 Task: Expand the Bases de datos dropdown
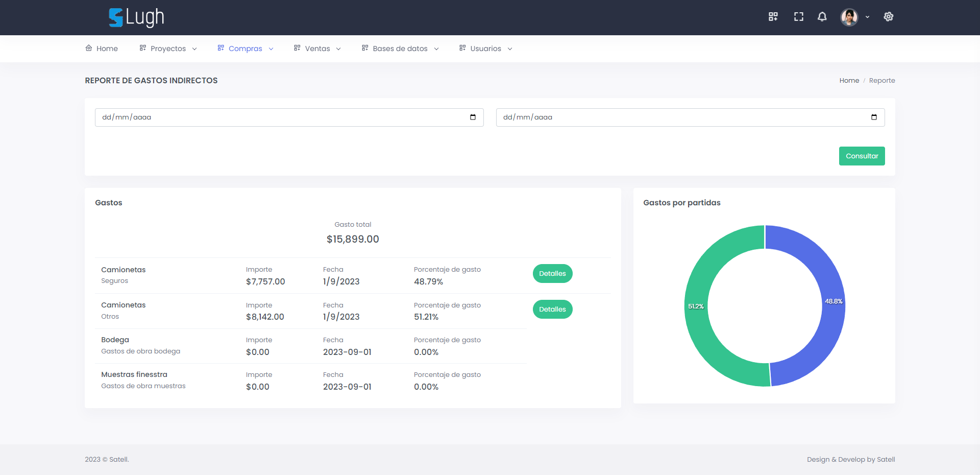point(400,49)
